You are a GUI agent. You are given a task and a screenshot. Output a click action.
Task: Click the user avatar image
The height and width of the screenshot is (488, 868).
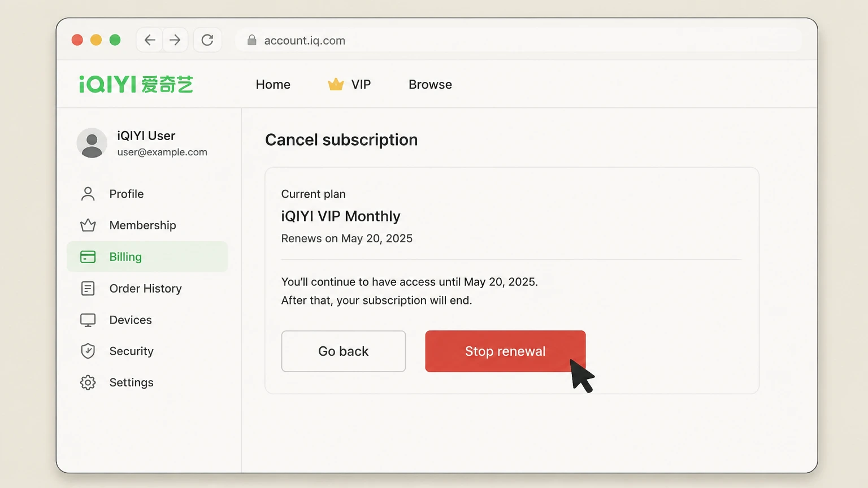pyautogui.click(x=92, y=143)
